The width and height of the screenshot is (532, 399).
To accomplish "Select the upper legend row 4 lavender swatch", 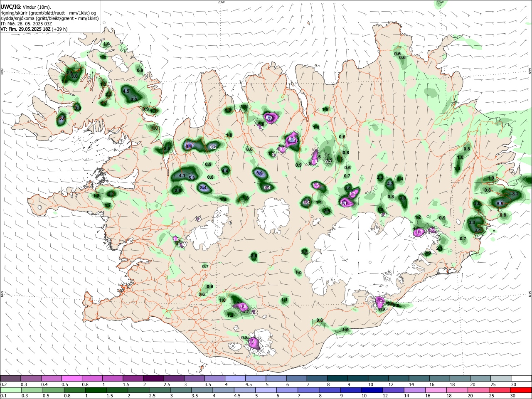I will tap(235, 379).
